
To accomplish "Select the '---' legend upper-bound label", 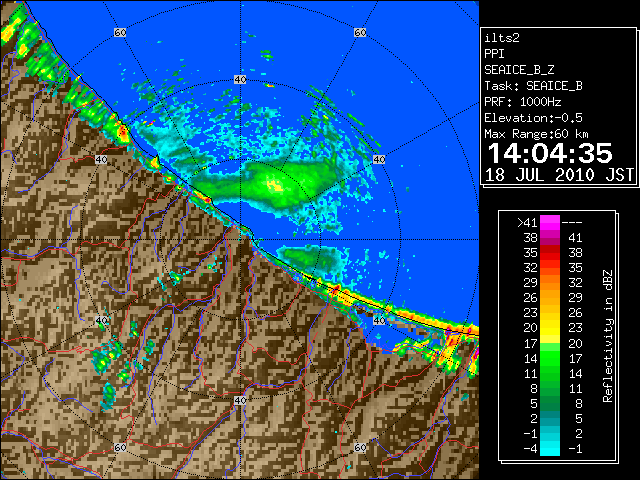I will pyautogui.click(x=572, y=223).
